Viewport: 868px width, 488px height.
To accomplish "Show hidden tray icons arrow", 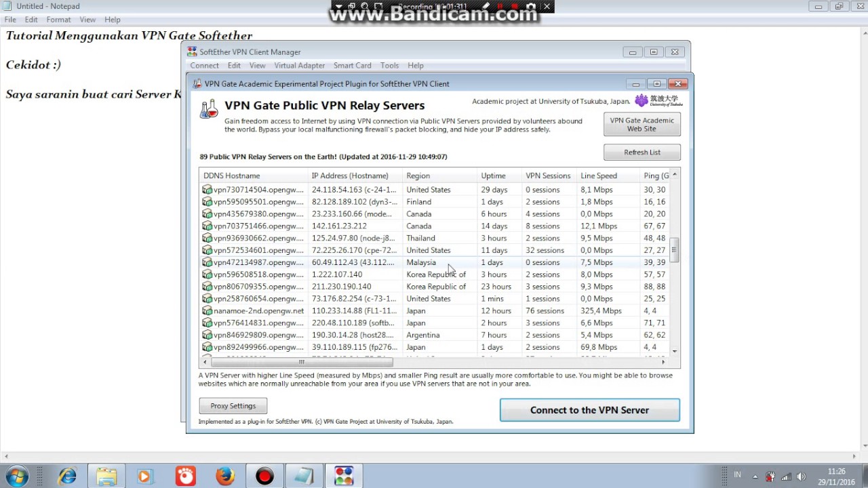I will [x=755, y=476].
